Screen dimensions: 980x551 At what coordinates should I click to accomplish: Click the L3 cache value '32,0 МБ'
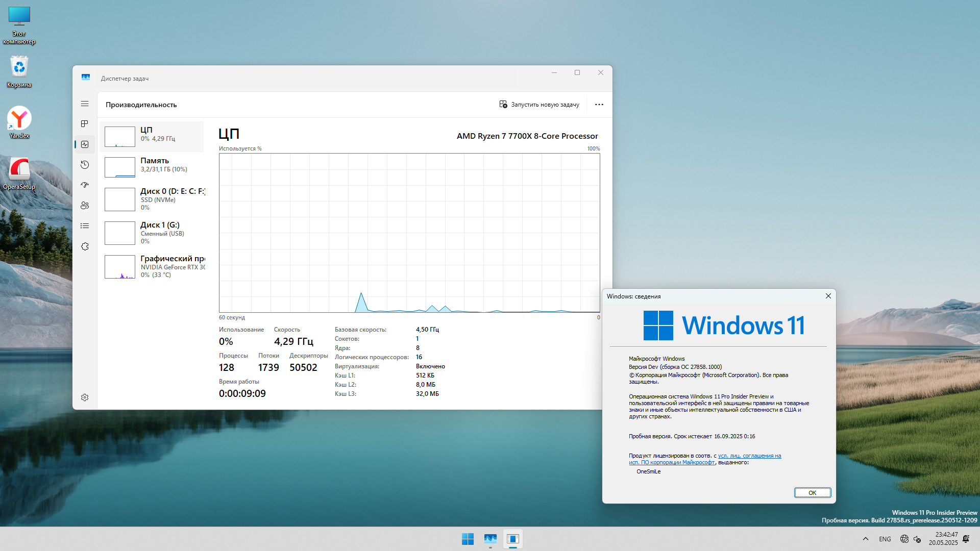pyautogui.click(x=427, y=394)
